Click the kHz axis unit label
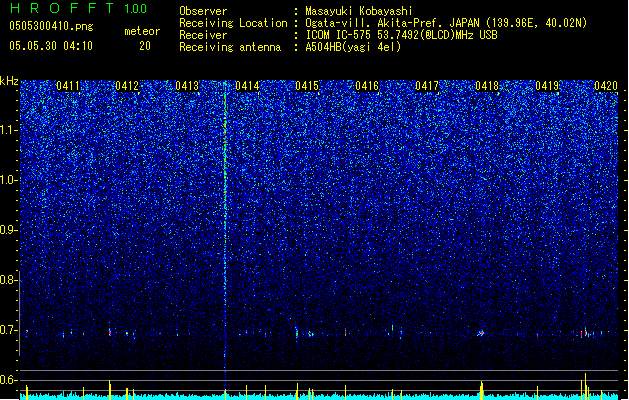This screenshot has height=400, width=629. pos(9,81)
